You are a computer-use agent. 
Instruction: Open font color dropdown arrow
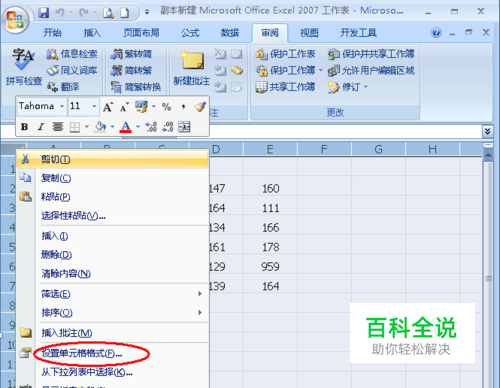(x=138, y=127)
